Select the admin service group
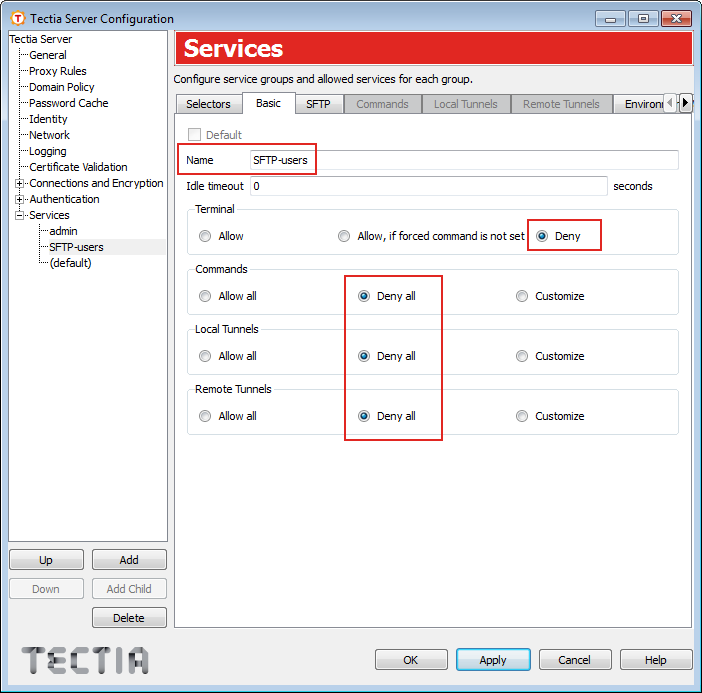Screen dimensions: 702x693 [x=63, y=231]
